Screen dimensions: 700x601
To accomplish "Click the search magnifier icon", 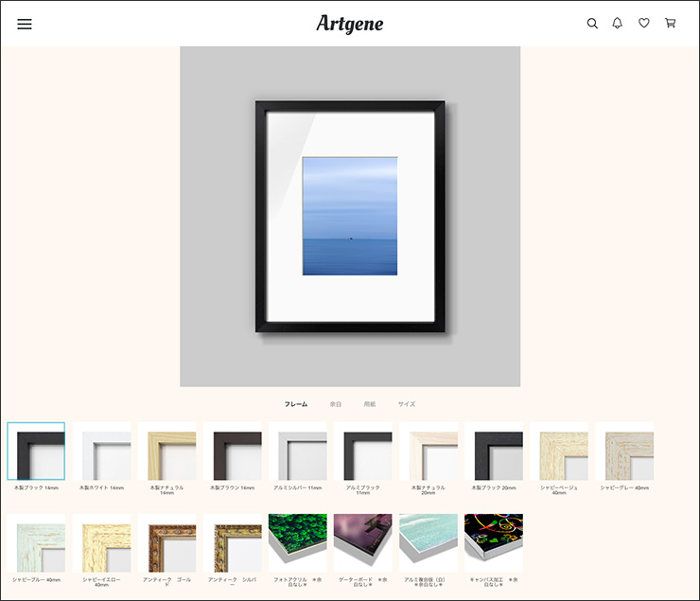I will point(592,24).
